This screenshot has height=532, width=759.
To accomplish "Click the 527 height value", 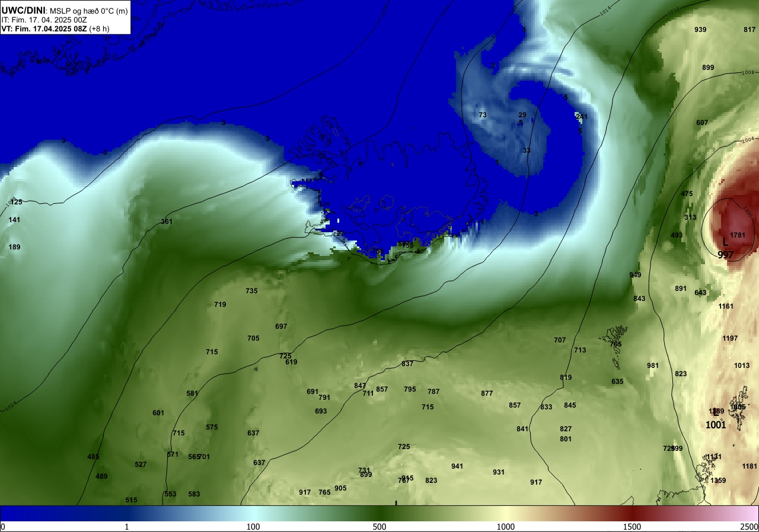I will click(141, 464).
